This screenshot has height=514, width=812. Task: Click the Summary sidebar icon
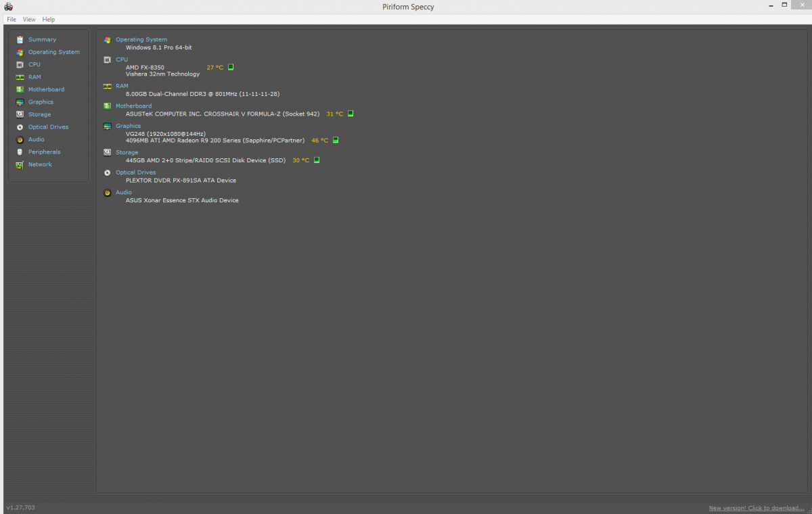pyautogui.click(x=20, y=39)
